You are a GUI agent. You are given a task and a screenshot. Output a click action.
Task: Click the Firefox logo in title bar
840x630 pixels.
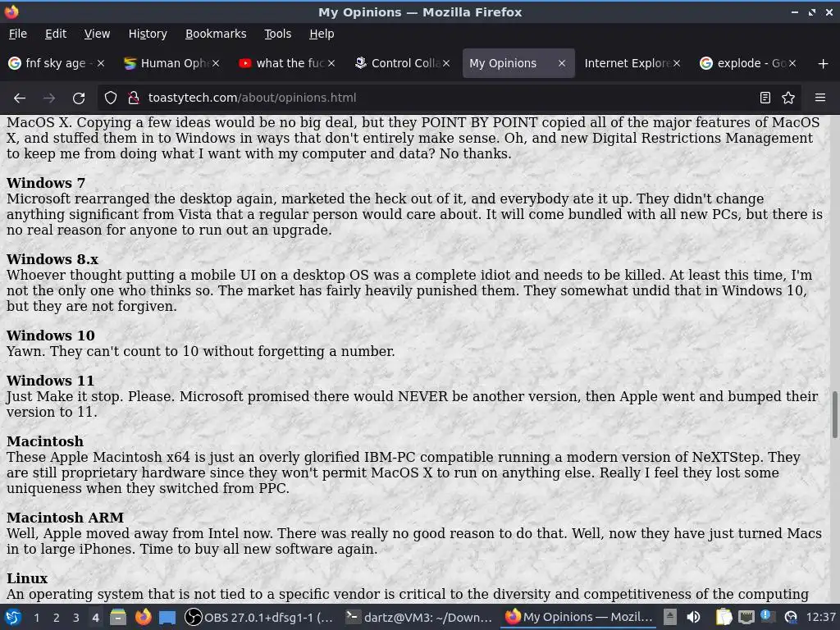(x=11, y=11)
